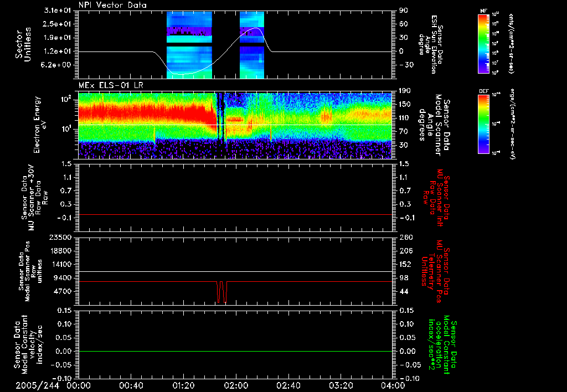Click the 14100 scanner position tick label
Screen dimensions: 567x392
pyautogui.click(x=61, y=264)
